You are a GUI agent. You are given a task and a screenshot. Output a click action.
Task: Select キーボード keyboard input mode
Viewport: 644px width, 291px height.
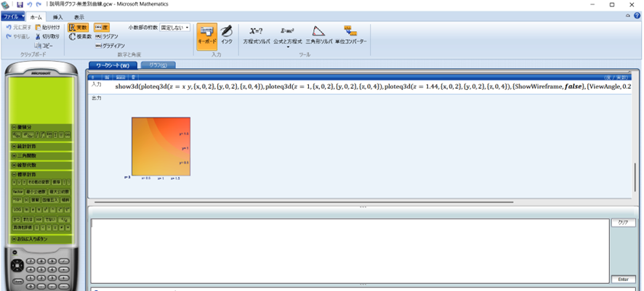point(206,35)
